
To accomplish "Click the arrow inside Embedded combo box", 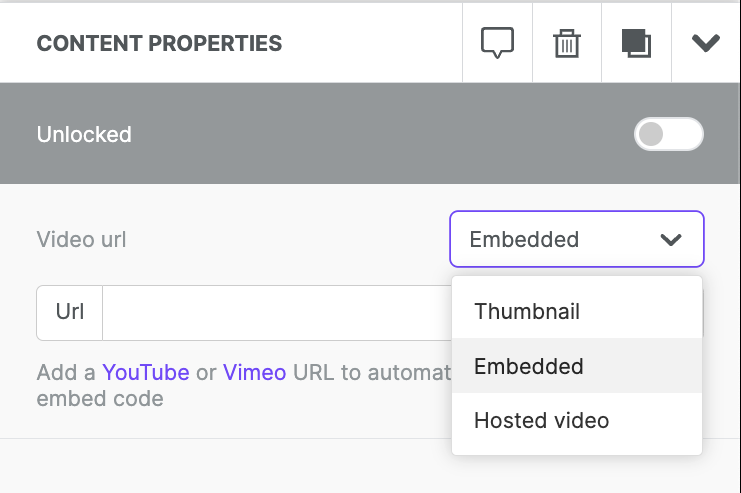I will [671, 240].
